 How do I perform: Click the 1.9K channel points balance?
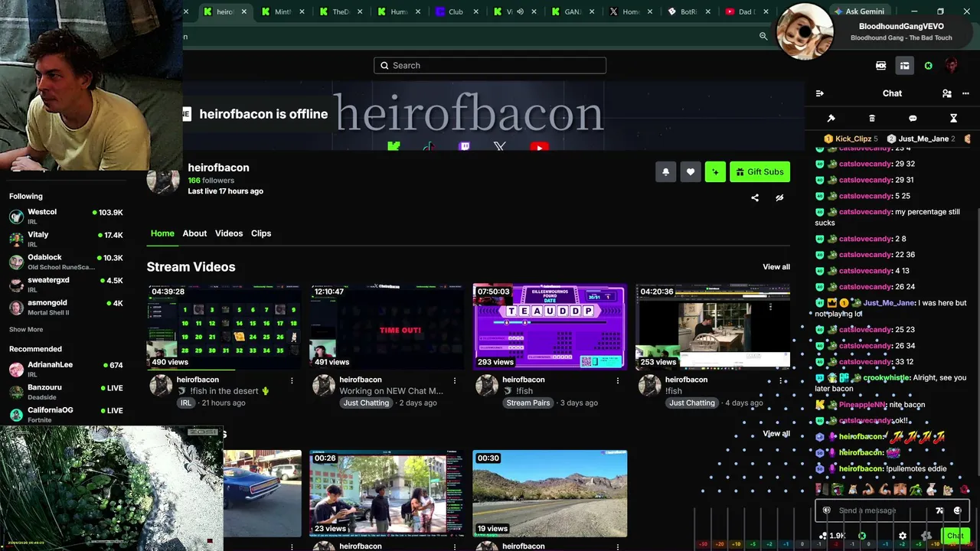click(832, 536)
